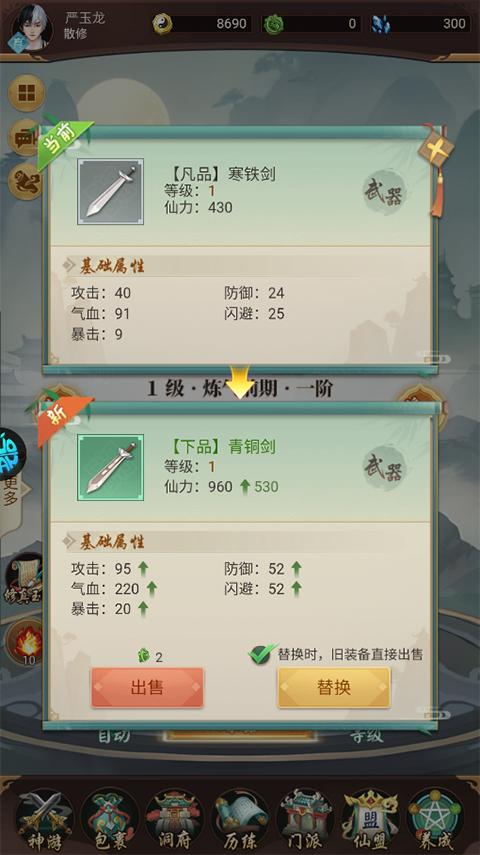
Task: Click the green jade currency icon
Action: pos(273,25)
